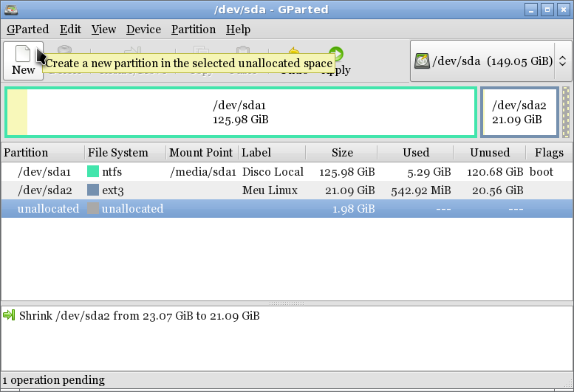This screenshot has height=392, width=574.
Task: Click the up-down arrows of device combo box
Action: click(x=563, y=61)
